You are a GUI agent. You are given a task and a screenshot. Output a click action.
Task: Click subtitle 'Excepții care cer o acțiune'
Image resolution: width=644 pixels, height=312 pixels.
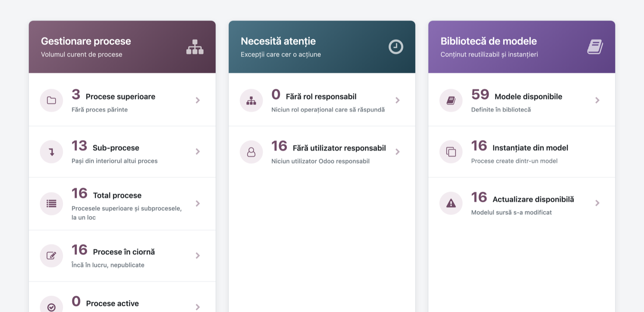tap(281, 55)
